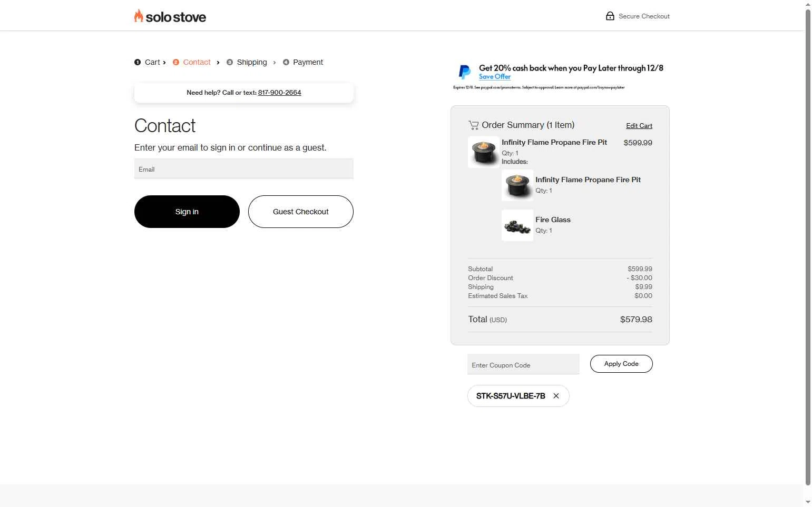Call the 817-900-2664 help number link
This screenshot has width=812, height=507.
coord(279,93)
